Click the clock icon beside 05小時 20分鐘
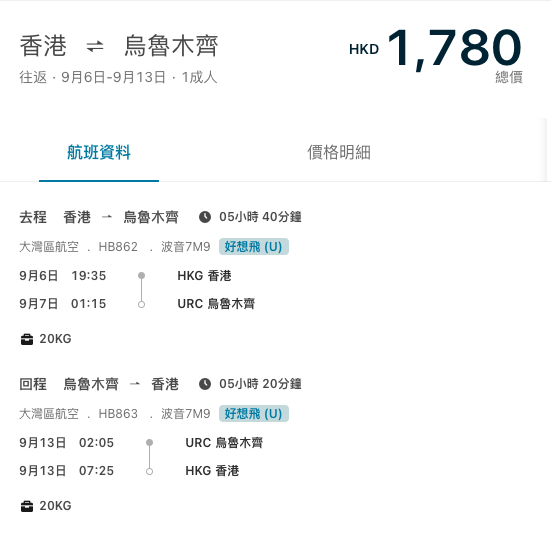The height and width of the screenshot is (534, 551). 205,384
